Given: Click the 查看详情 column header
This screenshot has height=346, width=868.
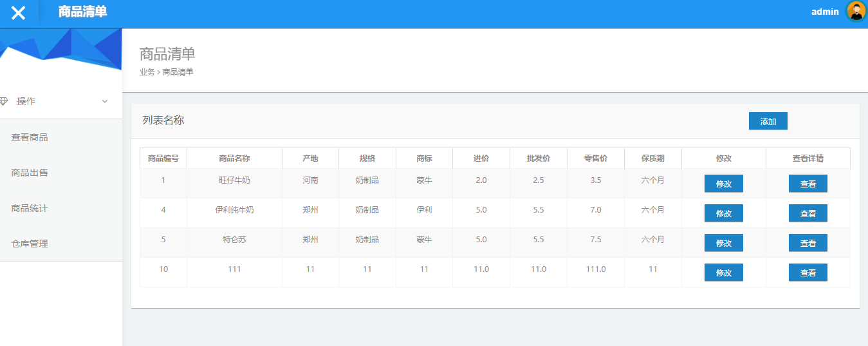Looking at the screenshot, I should [808, 159].
